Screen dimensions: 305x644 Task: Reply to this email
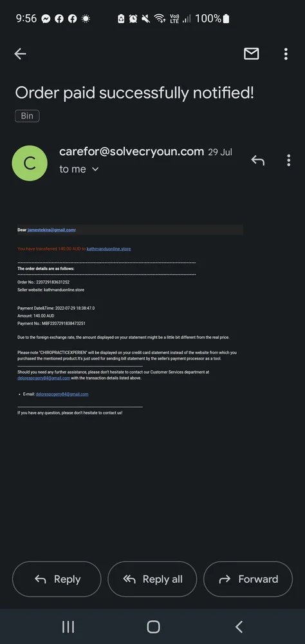57,579
